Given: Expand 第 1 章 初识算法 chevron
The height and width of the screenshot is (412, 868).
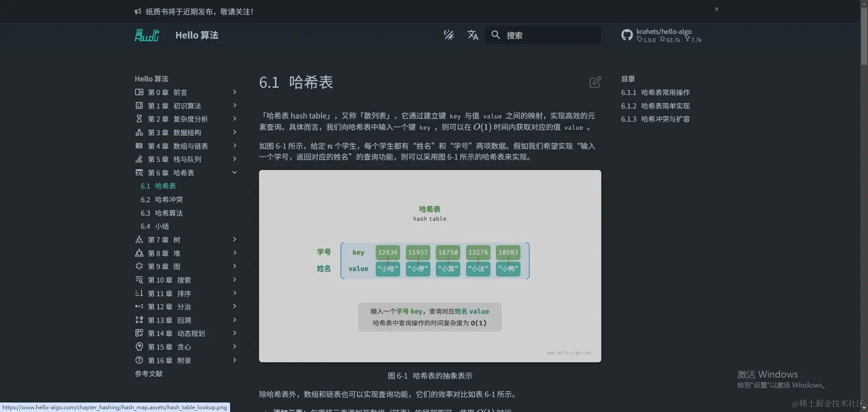Looking at the screenshot, I should pyautogui.click(x=234, y=105).
